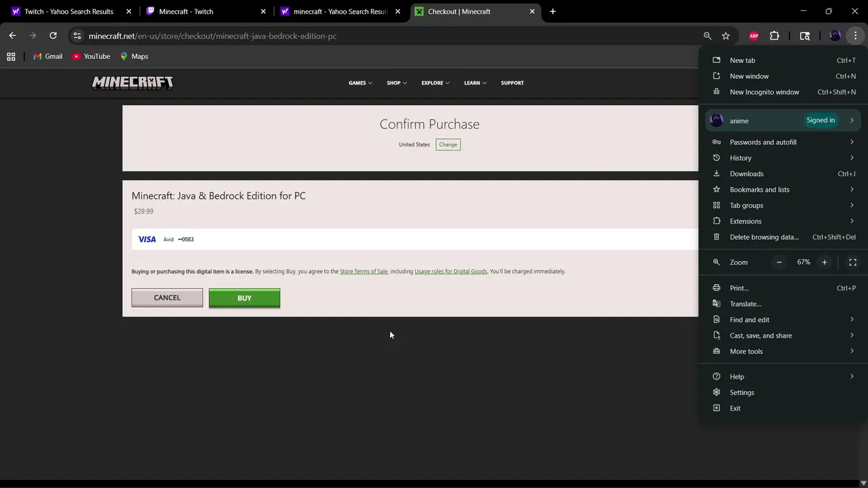Click the 67% zoom value
The image size is (868, 488).
[x=804, y=262]
